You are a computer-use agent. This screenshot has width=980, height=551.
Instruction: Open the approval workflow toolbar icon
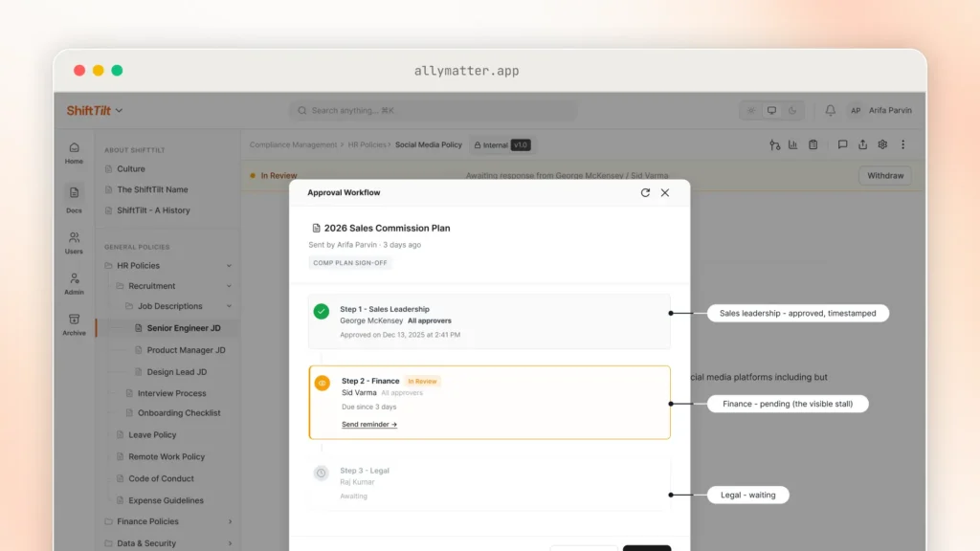click(x=774, y=145)
